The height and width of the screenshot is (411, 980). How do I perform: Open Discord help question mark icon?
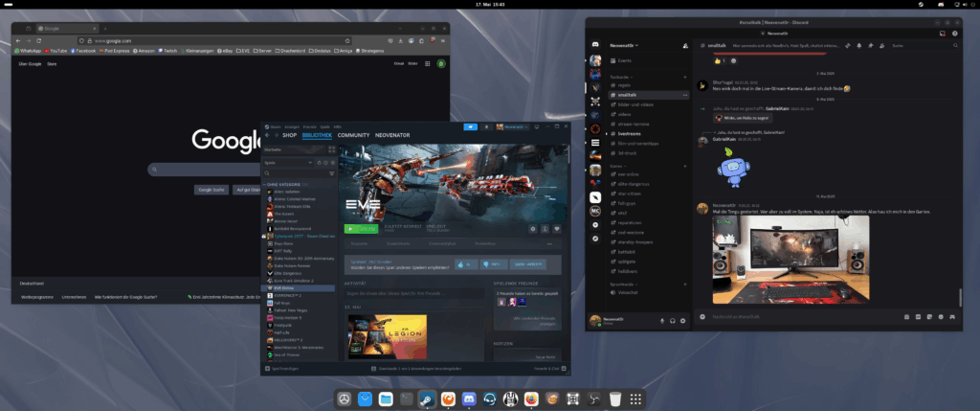pyautogui.click(x=955, y=33)
